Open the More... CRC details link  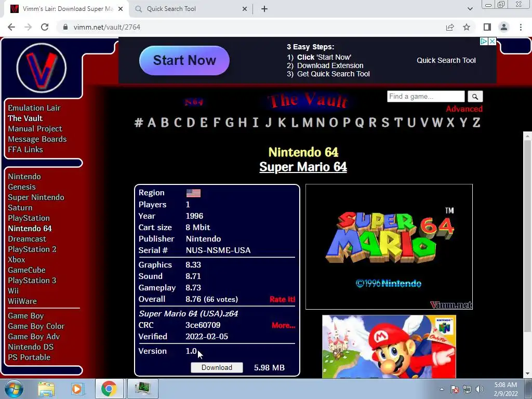pyautogui.click(x=283, y=325)
